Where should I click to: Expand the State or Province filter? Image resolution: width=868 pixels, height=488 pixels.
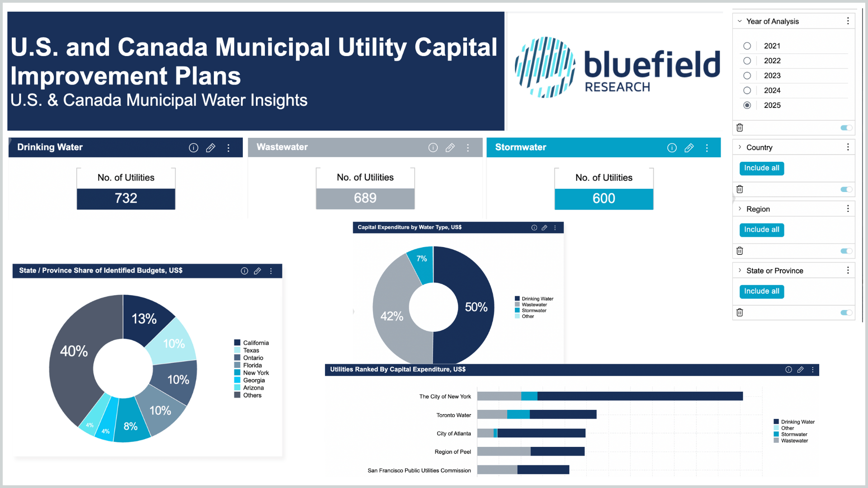pyautogui.click(x=740, y=271)
